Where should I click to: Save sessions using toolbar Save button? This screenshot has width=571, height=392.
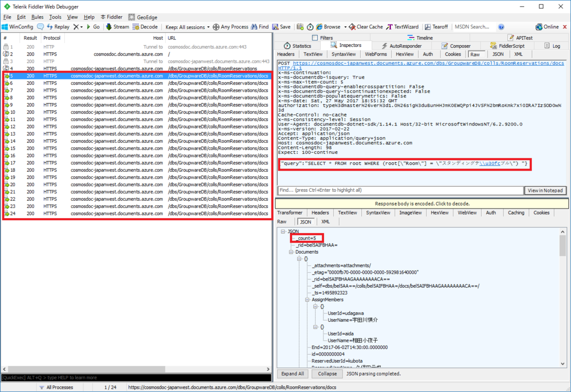click(282, 27)
